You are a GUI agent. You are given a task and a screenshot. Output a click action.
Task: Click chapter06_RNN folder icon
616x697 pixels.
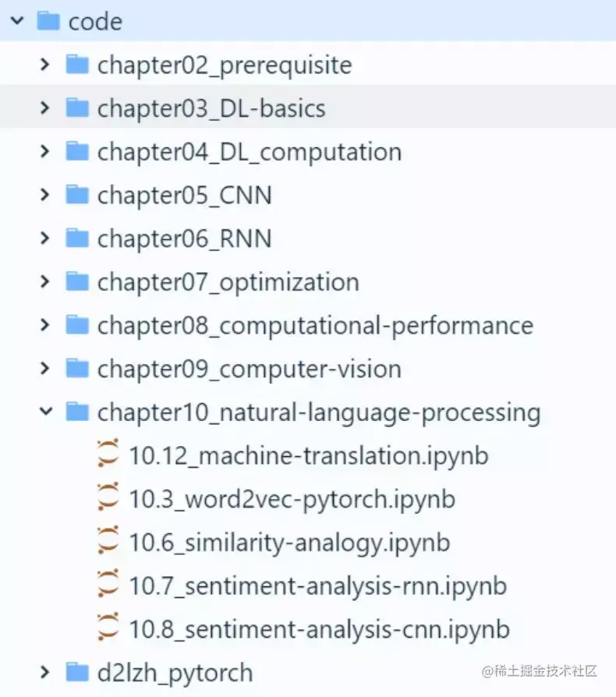tap(77, 238)
